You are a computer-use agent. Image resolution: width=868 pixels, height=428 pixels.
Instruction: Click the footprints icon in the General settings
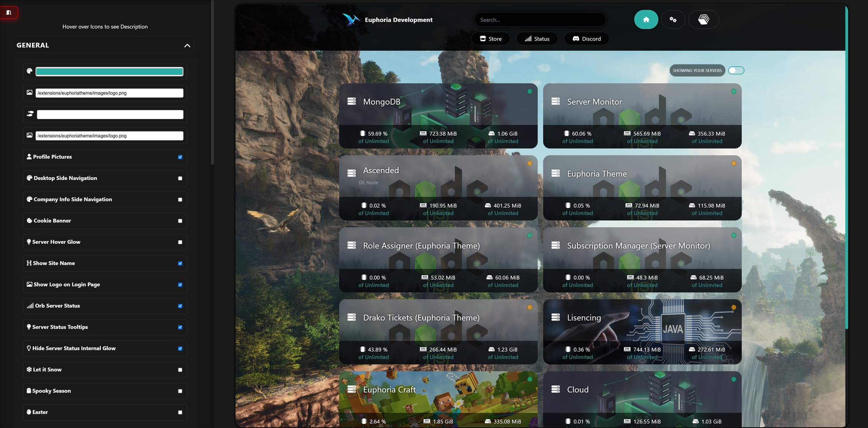pos(30,114)
